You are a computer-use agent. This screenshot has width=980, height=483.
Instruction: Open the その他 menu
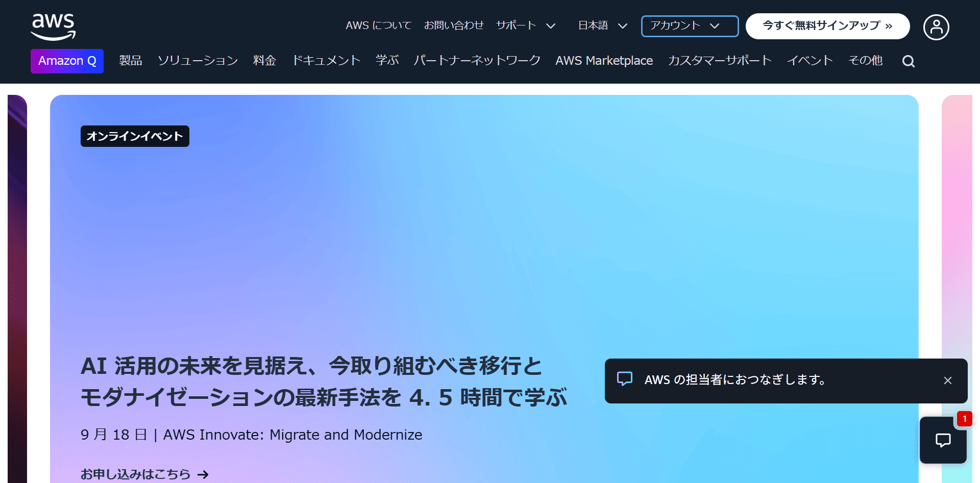[x=865, y=61]
